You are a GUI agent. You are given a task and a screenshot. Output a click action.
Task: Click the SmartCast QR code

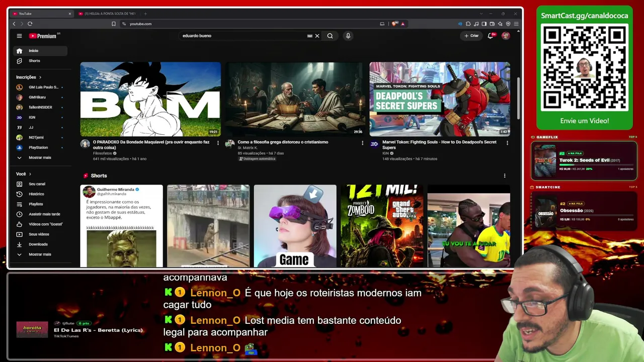click(x=584, y=67)
